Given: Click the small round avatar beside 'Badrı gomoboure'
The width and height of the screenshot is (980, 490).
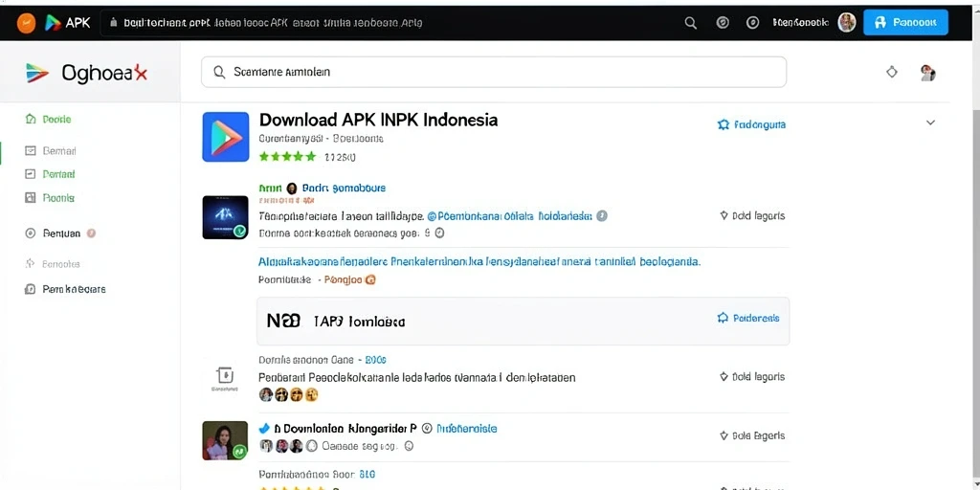Looking at the screenshot, I should click(291, 189).
